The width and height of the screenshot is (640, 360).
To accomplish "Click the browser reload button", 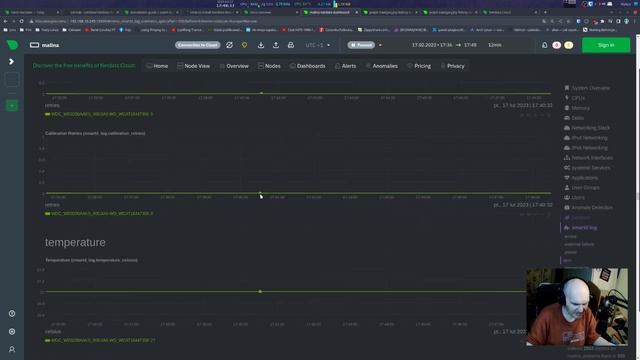I will [x=21, y=21].
